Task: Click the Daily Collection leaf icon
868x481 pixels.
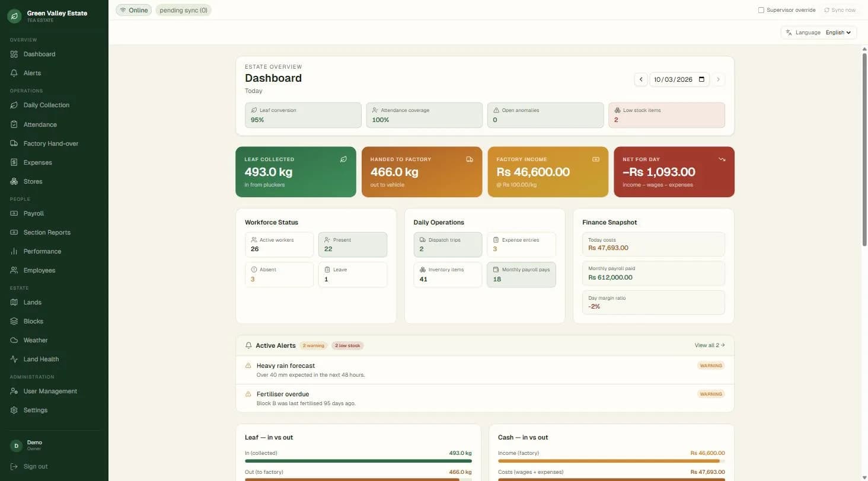Action: tap(14, 105)
